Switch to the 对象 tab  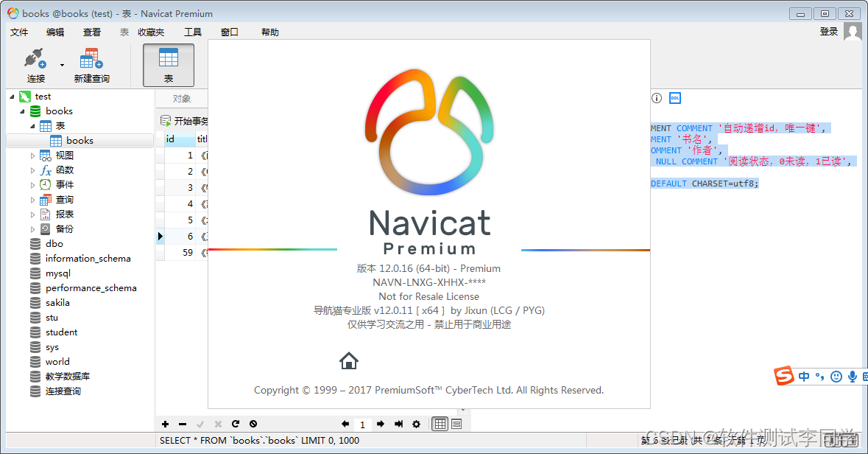click(x=182, y=99)
